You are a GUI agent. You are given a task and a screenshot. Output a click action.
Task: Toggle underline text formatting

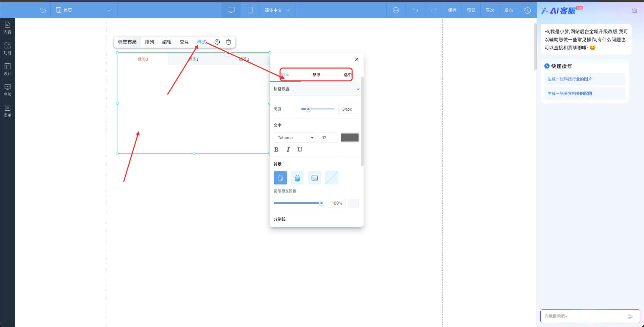pos(300,150)
